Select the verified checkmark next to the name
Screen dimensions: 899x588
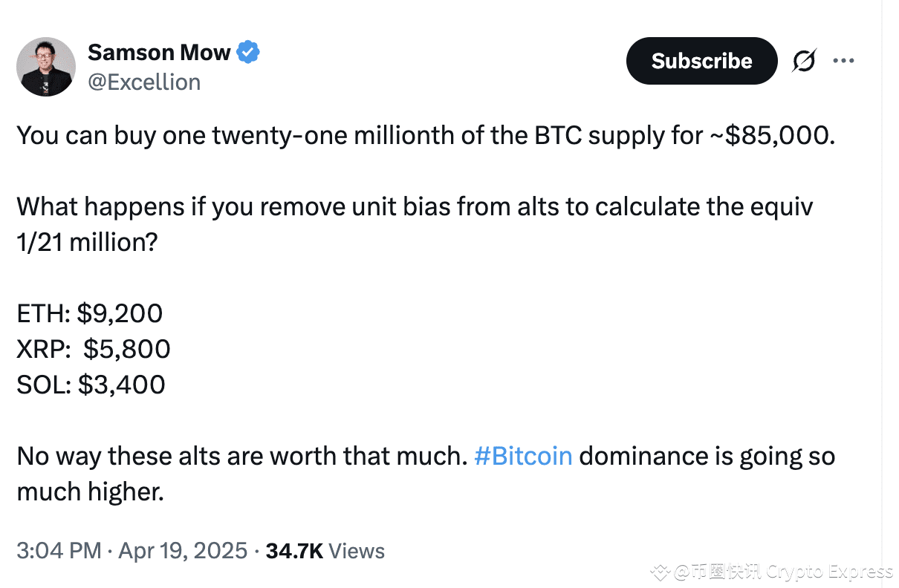coord(247,52)
